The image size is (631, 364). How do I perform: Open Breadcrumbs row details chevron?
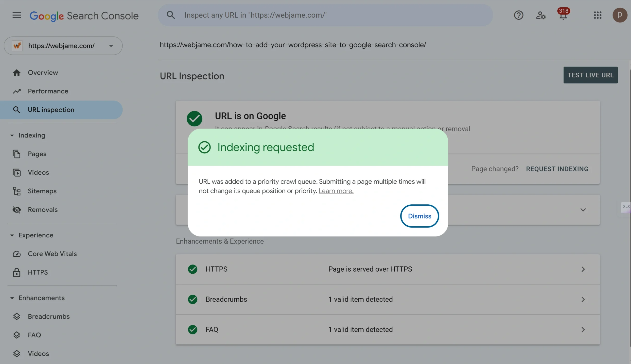[583, 299]
